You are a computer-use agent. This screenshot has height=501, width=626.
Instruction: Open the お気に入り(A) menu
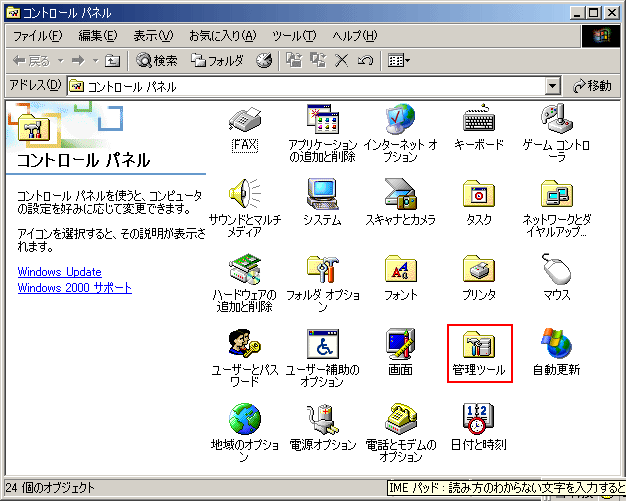(222, 36)
